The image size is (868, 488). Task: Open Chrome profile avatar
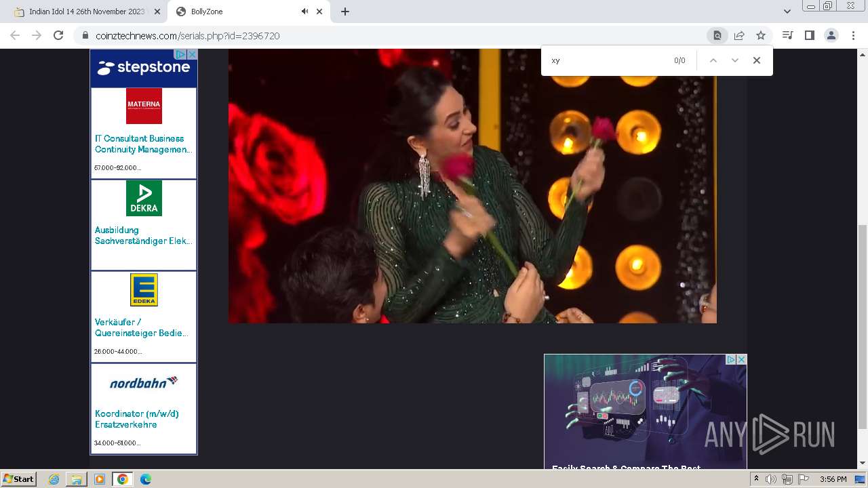(831, 35)
